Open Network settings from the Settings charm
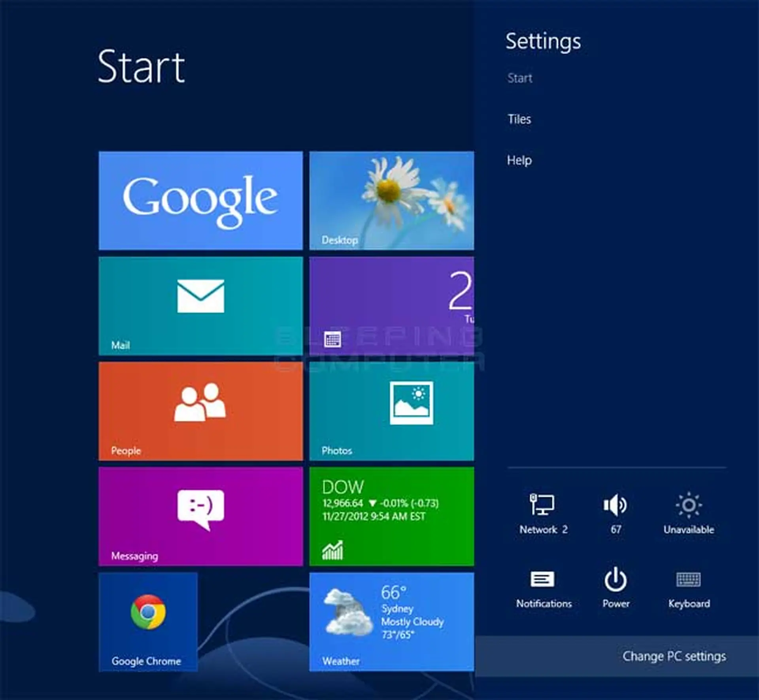Image resolution: width=759 pixels, height=700 pixels. pos(543,510)
